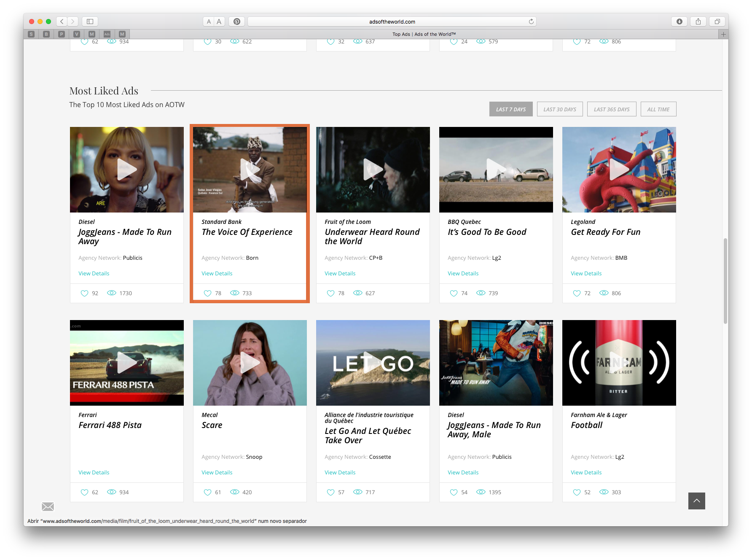Viewport: 752px width, 560px height.
Task: Select LAST 365 DAYS filter
Action: (x=612, y=109)
